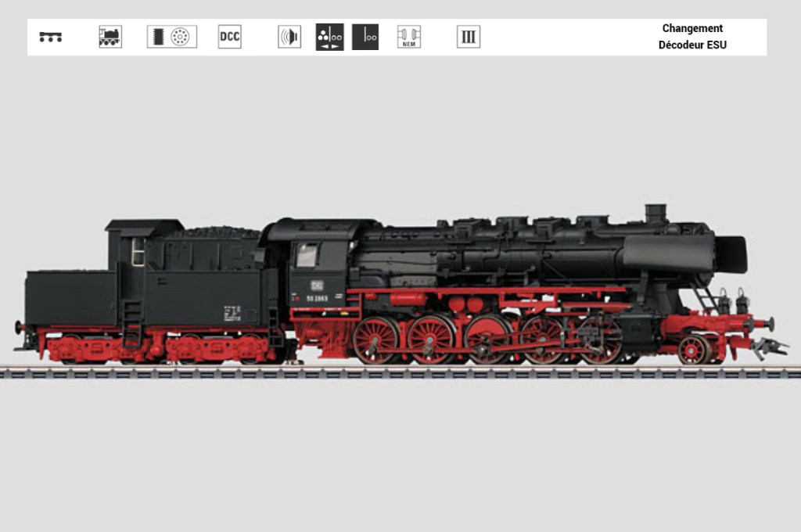Click the locomotive's smokestack
The height and width of the screenshot is (532, 801).
click(x=656, y=214)
